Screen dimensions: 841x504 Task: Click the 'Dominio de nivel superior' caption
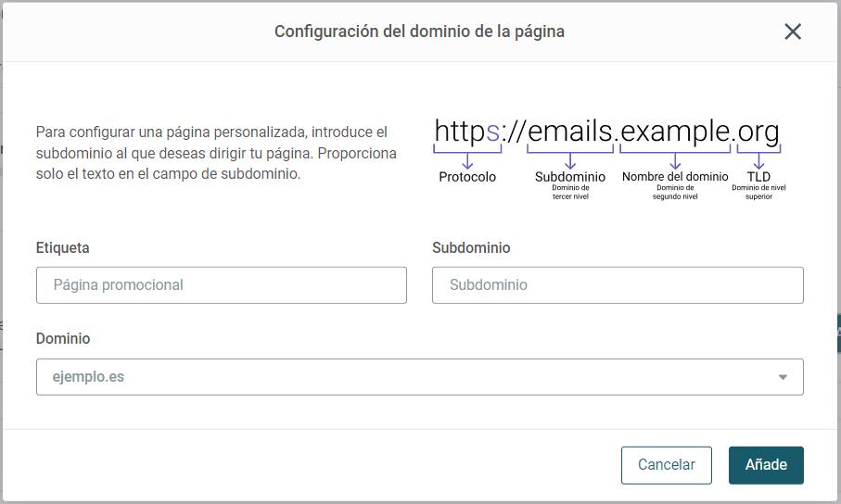(758, 192)
